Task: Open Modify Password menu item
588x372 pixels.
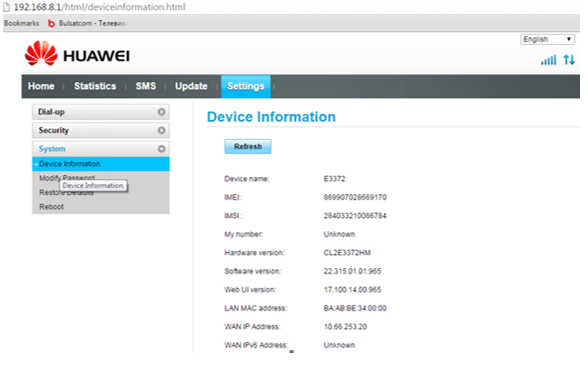Action: pyautogui.click(x=67, y=178)
